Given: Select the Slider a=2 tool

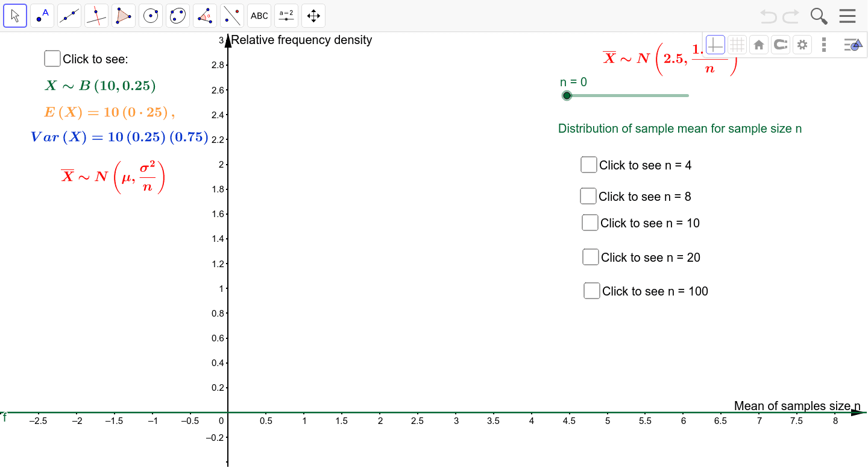Looking at the screenshot, I should coord(286,16).
